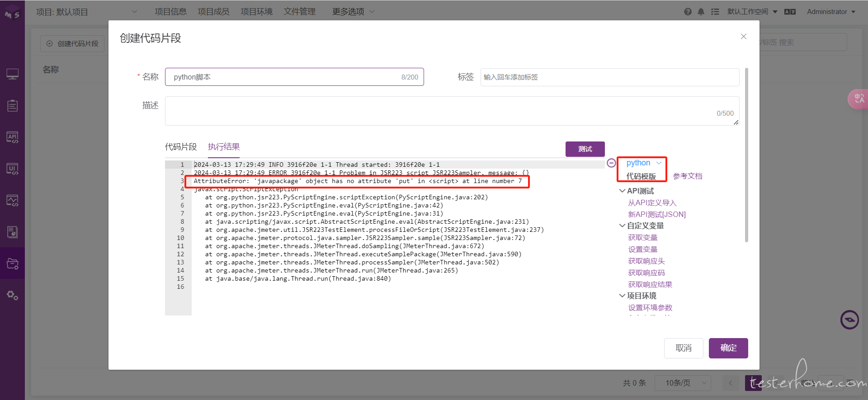Click the pink translate floating icon
The image size is (868, 400).
[x=859, y=99]
